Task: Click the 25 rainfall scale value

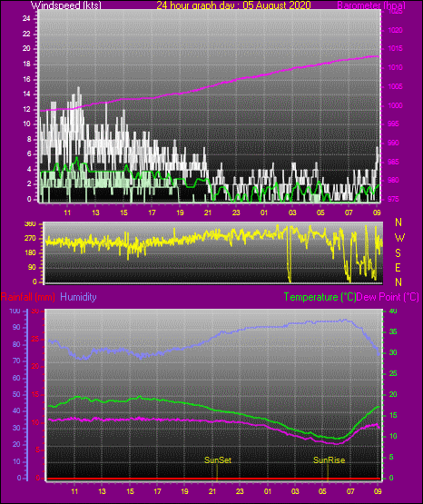Action: pyautogui.click(x=35, y=339)
